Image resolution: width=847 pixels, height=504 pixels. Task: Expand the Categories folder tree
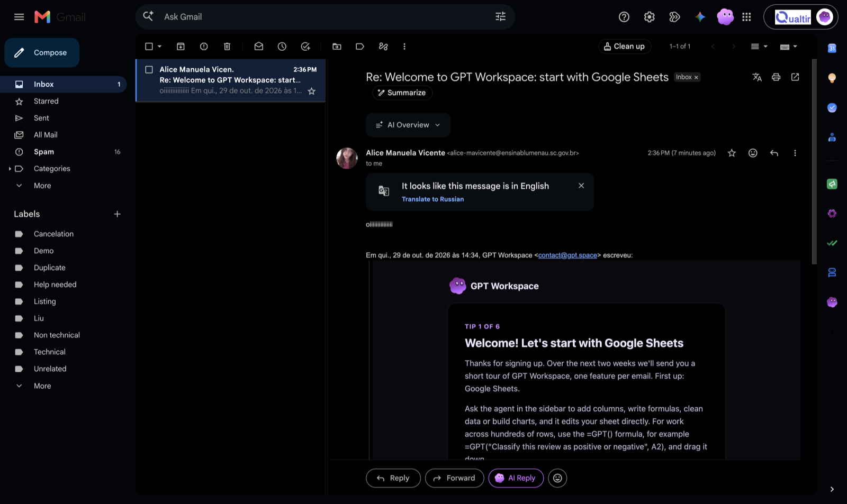pos(10,169)
